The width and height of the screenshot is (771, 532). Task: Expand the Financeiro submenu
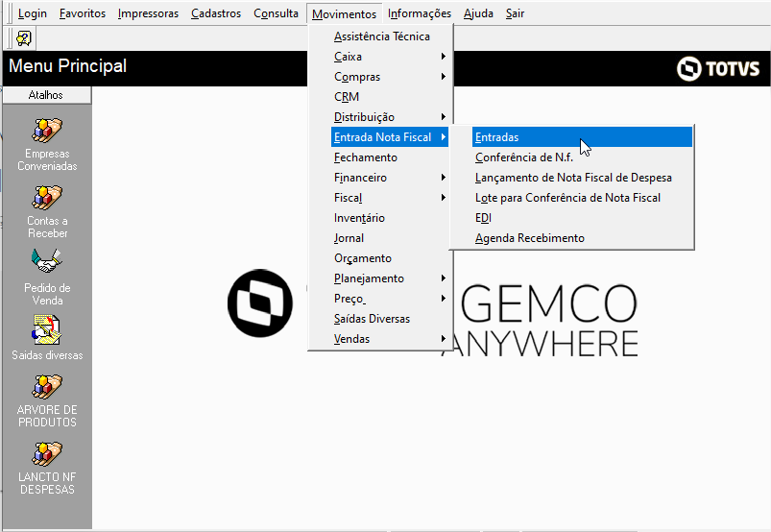pyautogui.click(x=390, y=178)
